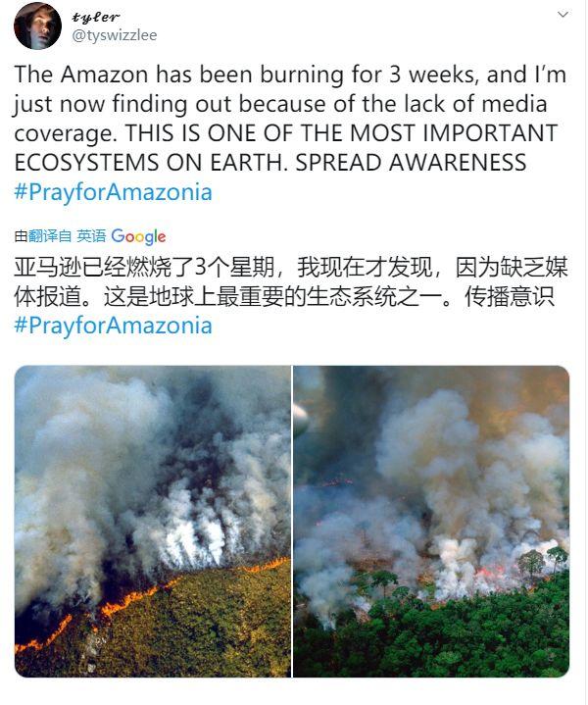Open #PrayforAmazonia hashtag below the Chinese translation
The height and width of the screenshot is (705, 588).
(114, 326)
